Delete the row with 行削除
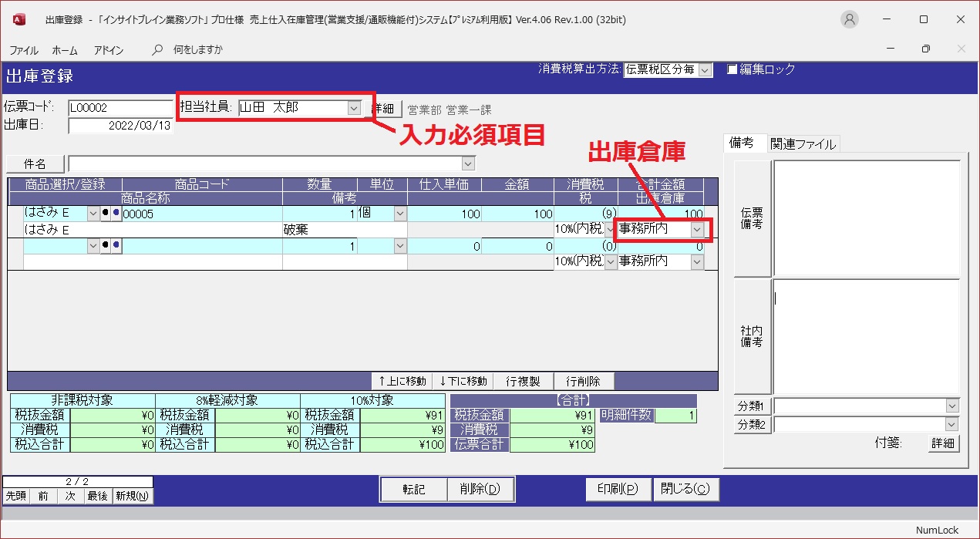980x539 pixels. pos(584,381)
